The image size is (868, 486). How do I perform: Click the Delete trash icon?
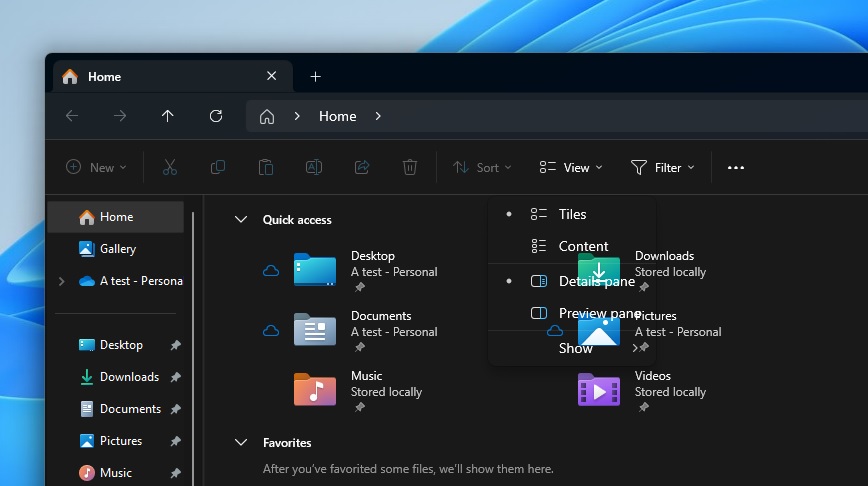pos(410,167)
